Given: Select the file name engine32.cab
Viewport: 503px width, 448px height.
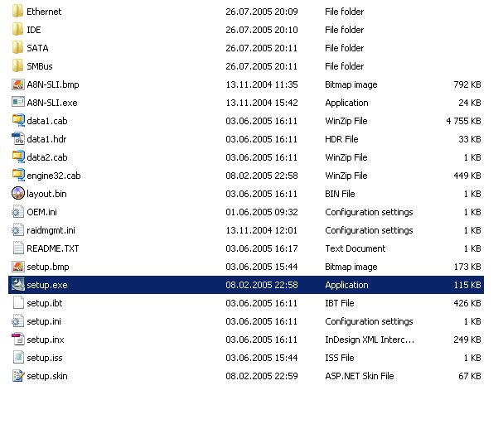Looking at the screenshot, I should click(54, 176).
